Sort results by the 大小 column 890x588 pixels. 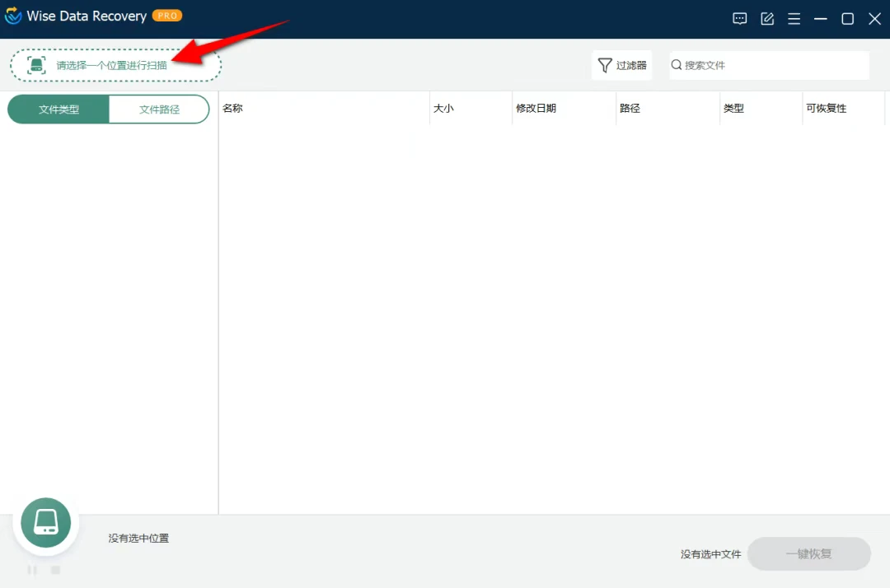click(x=443, y=108)
